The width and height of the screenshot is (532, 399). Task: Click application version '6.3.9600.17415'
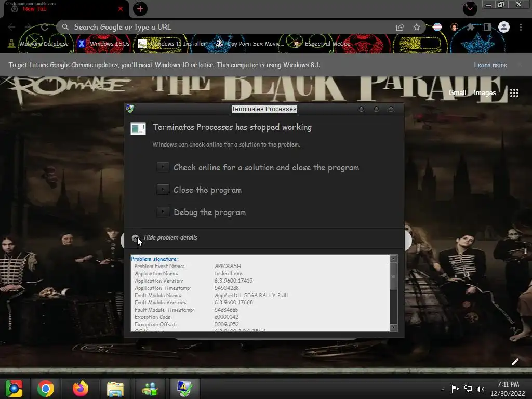(x=233, y=281)
